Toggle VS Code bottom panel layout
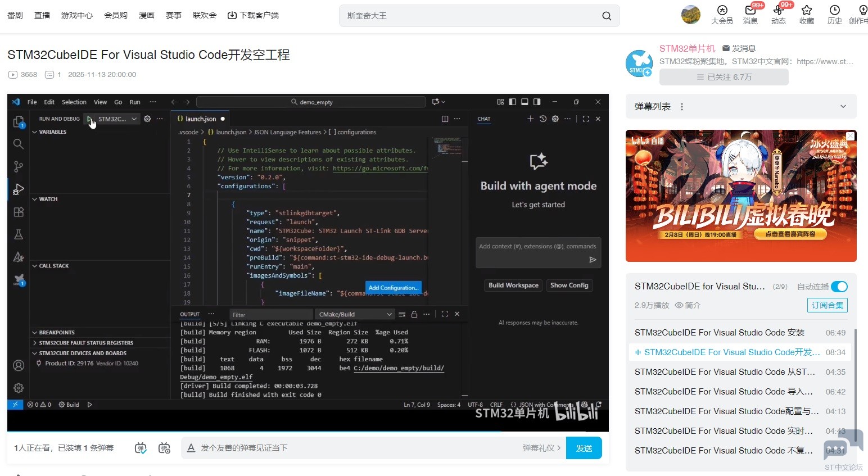The width and height of the screenshot is (868, 476). point(525,102)
